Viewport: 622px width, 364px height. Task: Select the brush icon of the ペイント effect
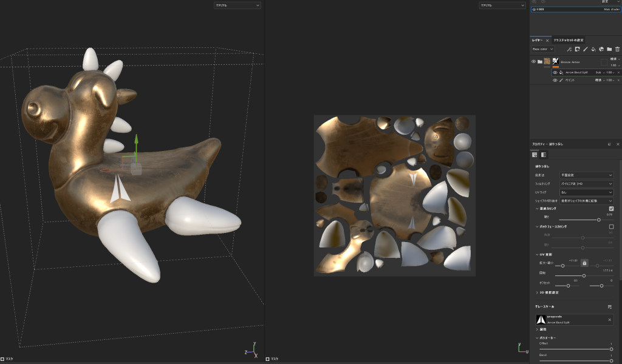(561, 80)
